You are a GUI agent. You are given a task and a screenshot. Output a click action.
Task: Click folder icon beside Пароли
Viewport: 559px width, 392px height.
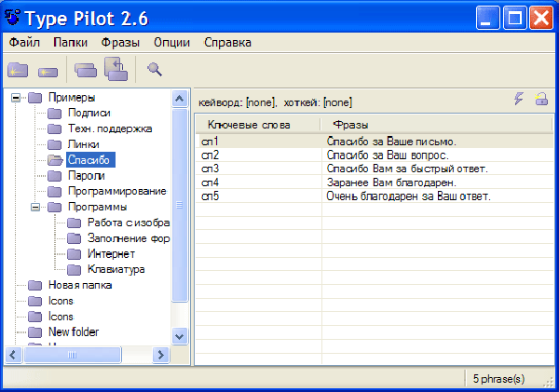tap(55, 176)
